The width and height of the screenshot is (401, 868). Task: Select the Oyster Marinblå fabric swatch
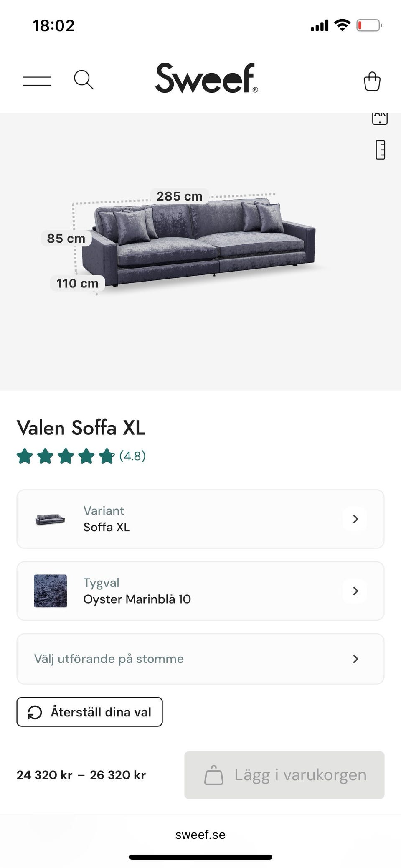[50, 591]
